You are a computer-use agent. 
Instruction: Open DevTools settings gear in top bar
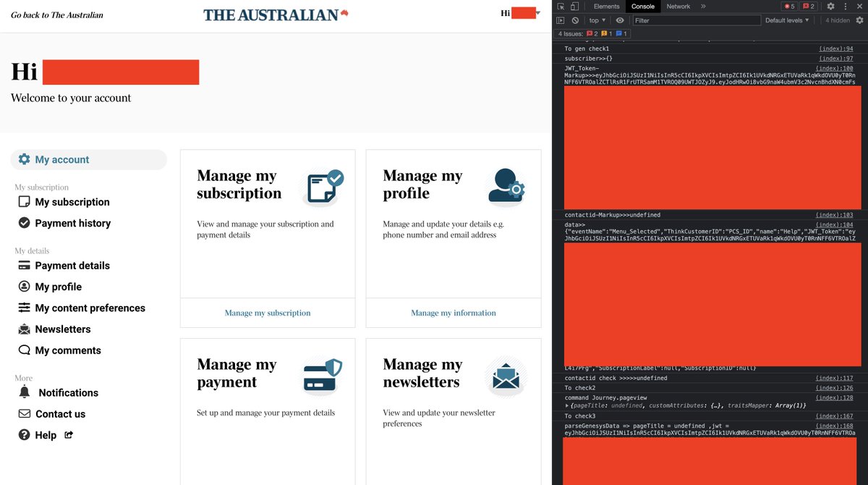(831, 7)
